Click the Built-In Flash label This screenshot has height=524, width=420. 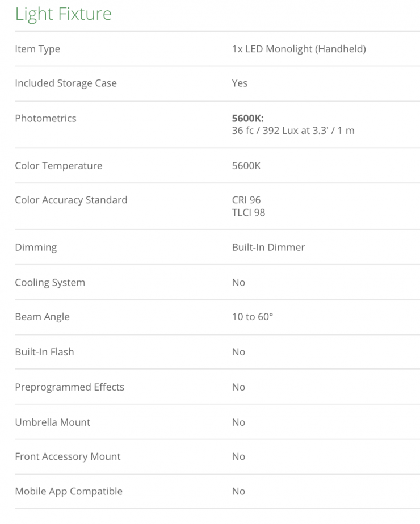tap(44, 352)
